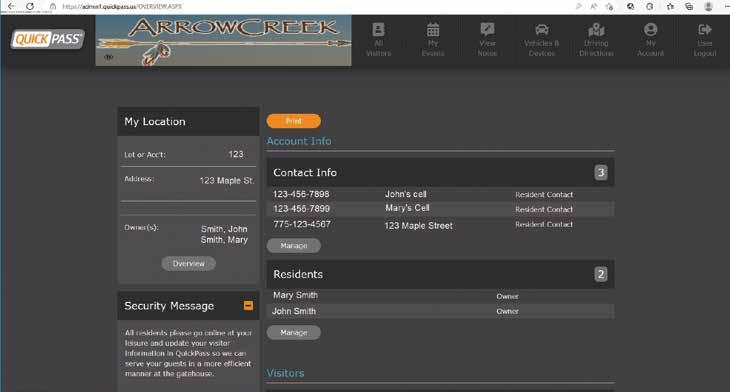The width and height of the screenshot is (730, 392).
Task: Click the Residents header bar
Action: coord(440,274)
